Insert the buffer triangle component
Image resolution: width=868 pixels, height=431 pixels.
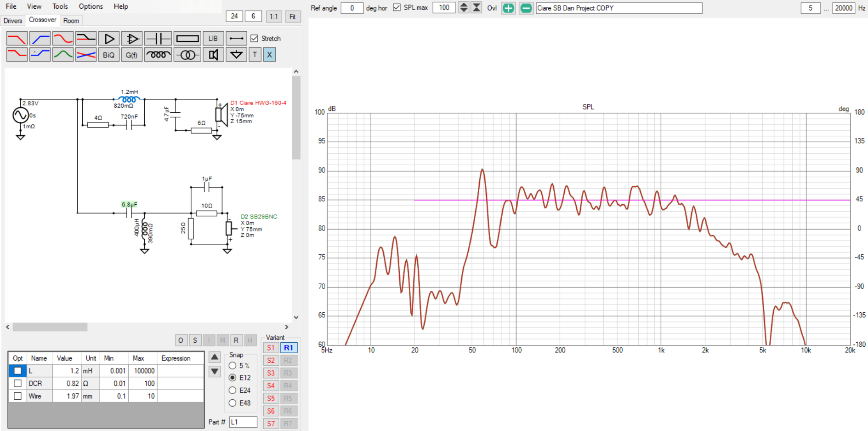109,39
